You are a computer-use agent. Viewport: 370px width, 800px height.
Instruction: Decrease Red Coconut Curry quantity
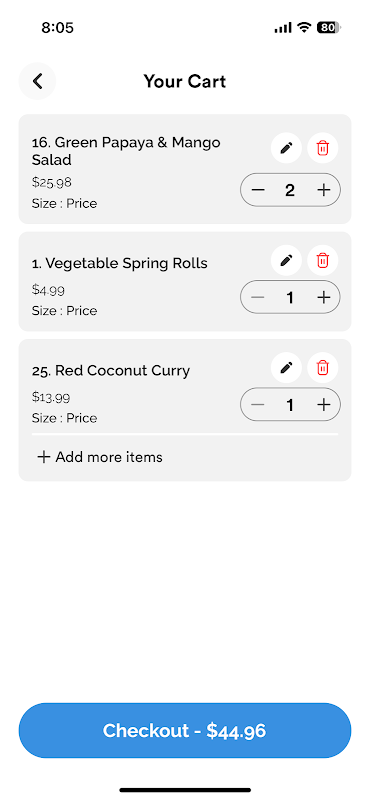click(258, 405)
